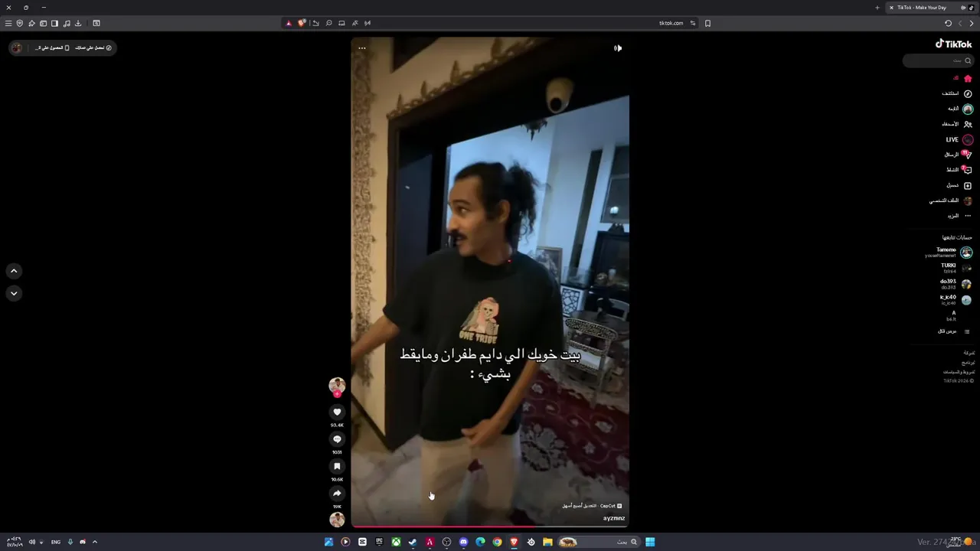Click the TikTok search field

pyautogui.click(x=938, y=60)
